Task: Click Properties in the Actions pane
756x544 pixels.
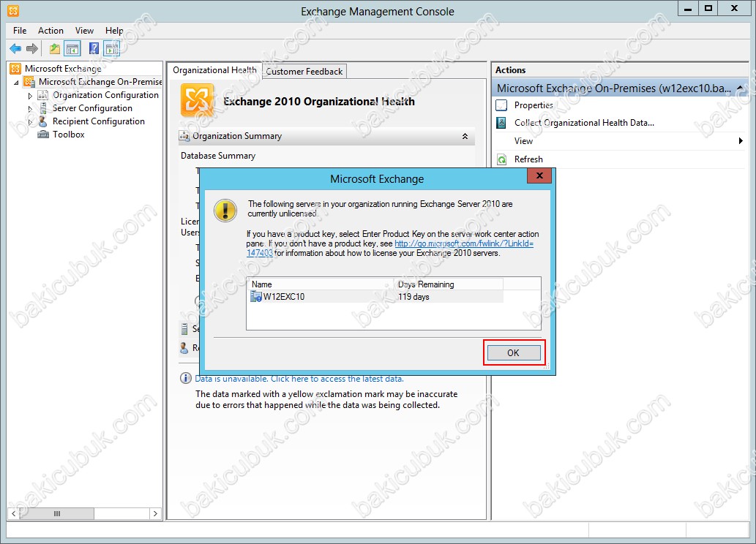Action: tap(534, 105)
